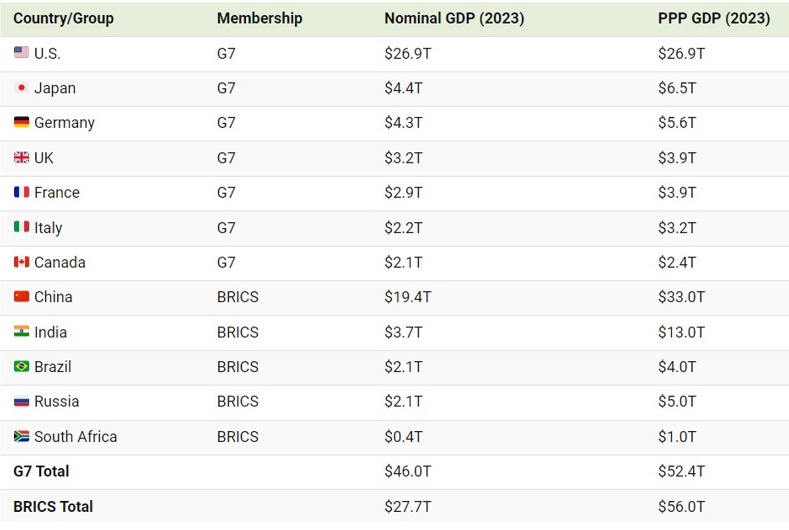Click the South Africa flag icon
Viewport: 789px width, 530px height.
pyautogui.click(x=21, y=436)
